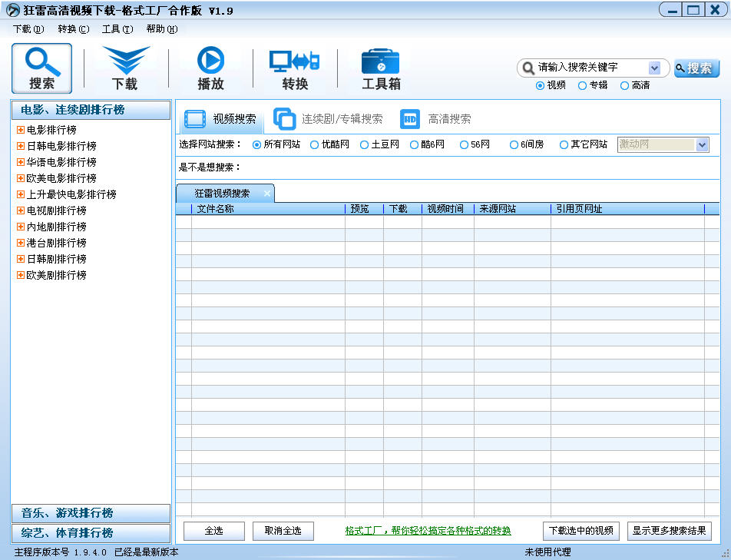731x560 pixels.
Task: Expand 华语电影排行榜 tree node
Action: 21,162
